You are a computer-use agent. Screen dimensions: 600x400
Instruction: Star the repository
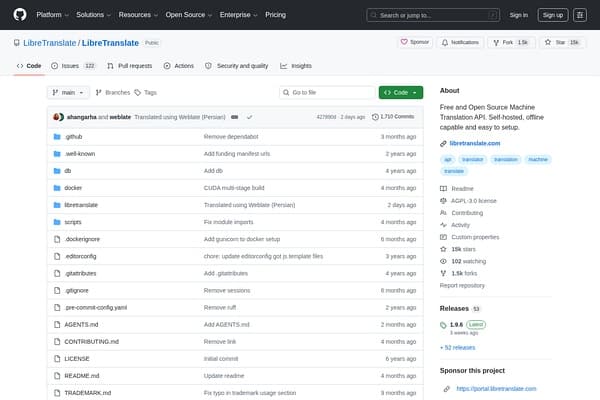pos(562,42)
